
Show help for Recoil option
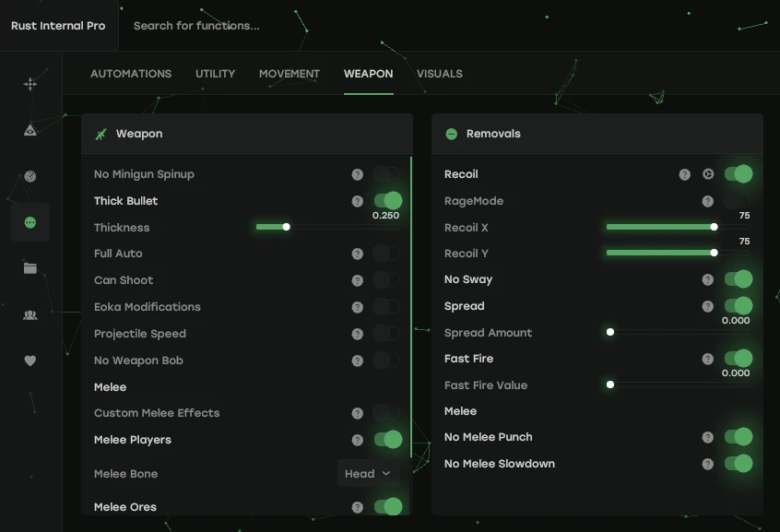coord(684,174)
